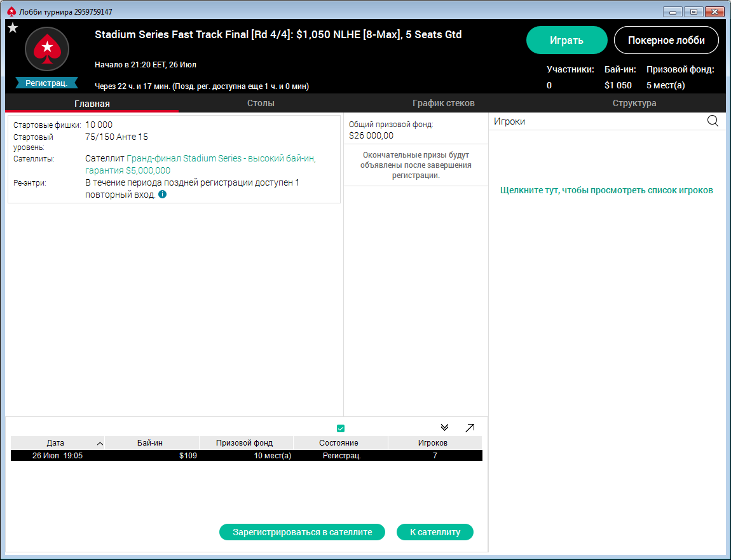Toggle the green satellite filter checkbox

click(340, 428)
